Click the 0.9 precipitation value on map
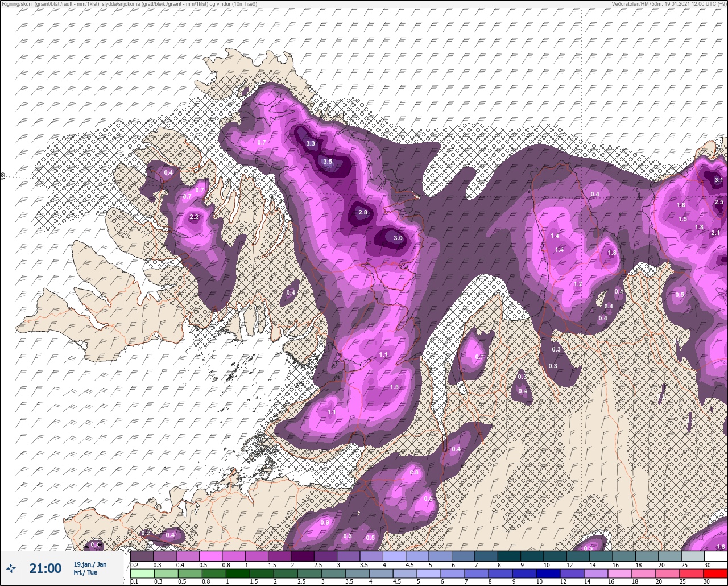The width and height of the screenshot is (728, 586). (325, 522)
